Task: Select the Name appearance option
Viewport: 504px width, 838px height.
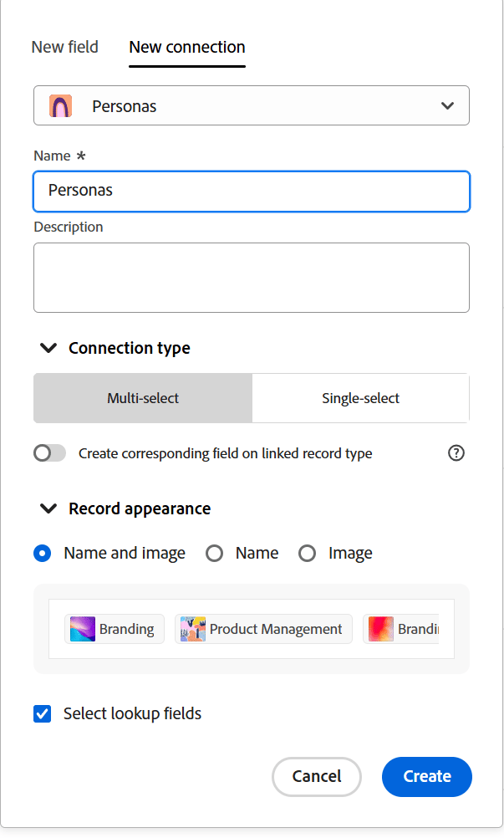Action: [x=215, y=553]
